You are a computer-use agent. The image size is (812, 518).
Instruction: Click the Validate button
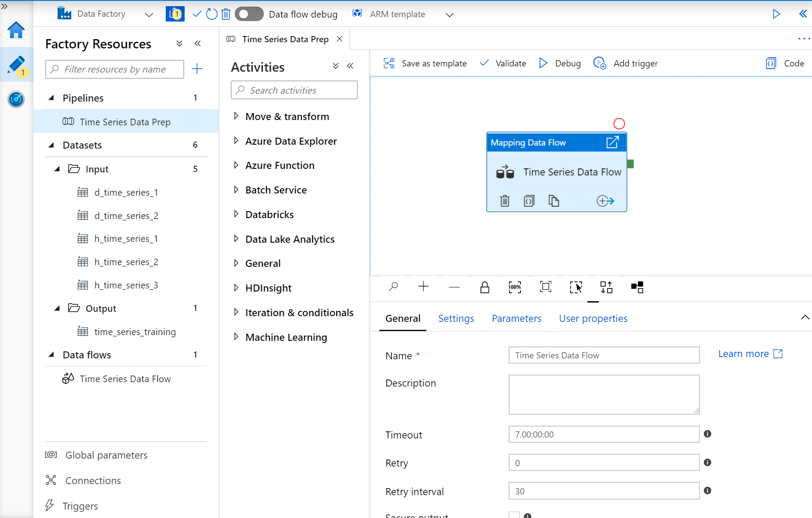click(x=503, y=63)
